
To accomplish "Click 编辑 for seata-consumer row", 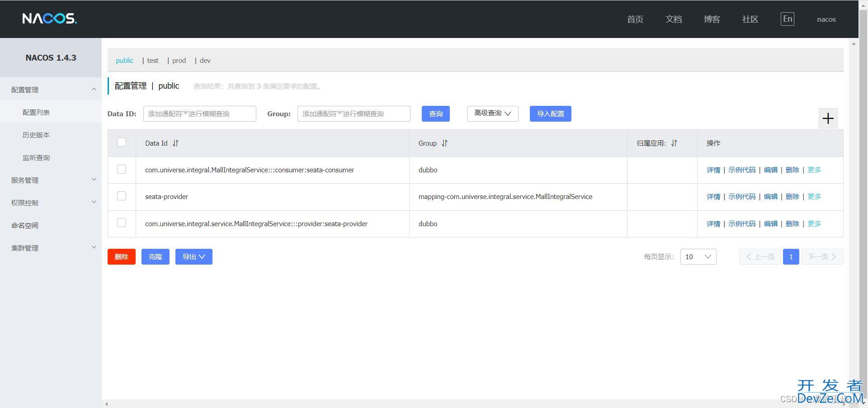I will 771,170.
